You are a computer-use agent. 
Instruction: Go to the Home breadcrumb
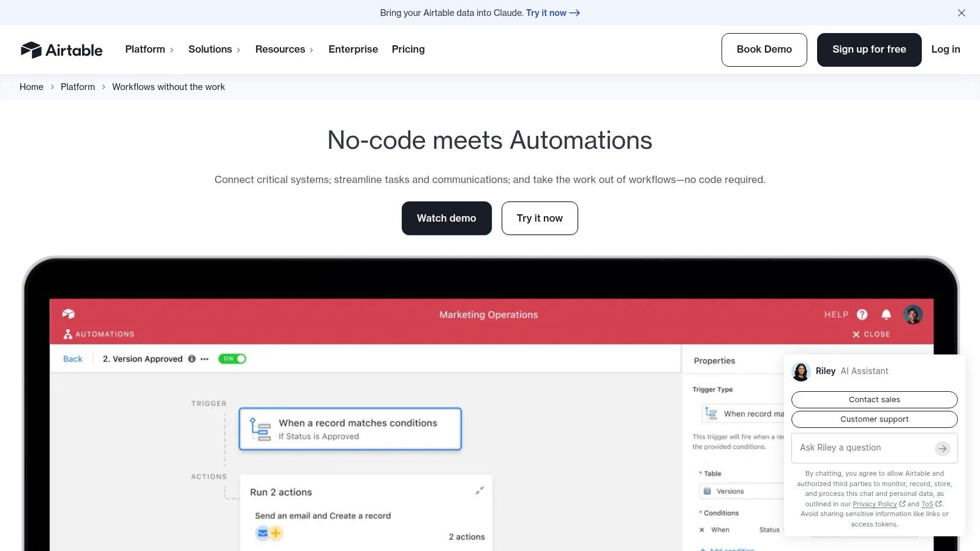(x=31, y=87)
